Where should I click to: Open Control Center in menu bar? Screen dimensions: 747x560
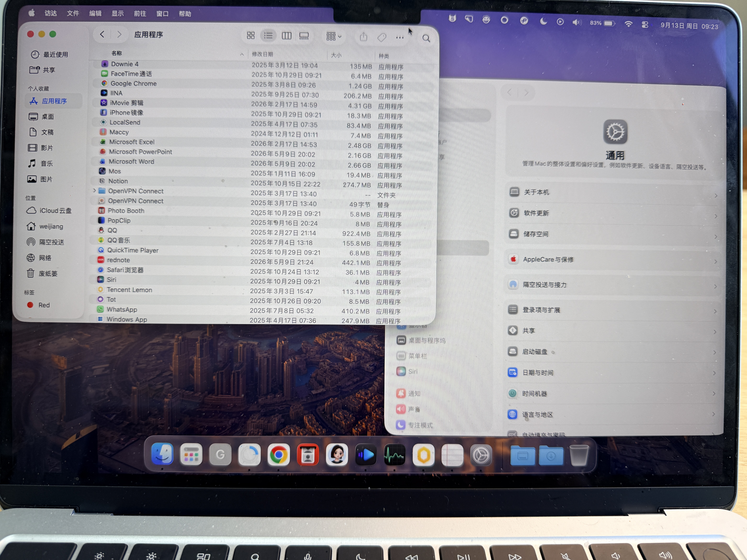(x=645, y=25)
